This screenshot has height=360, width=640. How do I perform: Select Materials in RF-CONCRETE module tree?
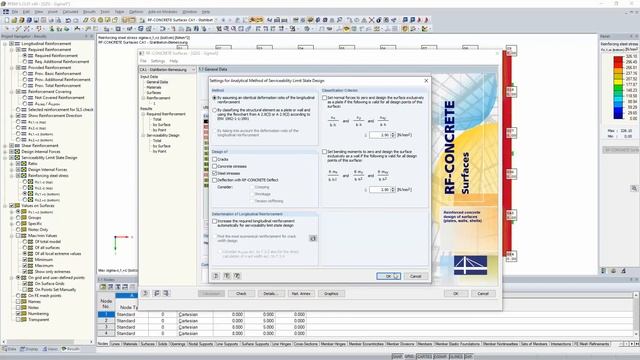[x=154, y=87]
